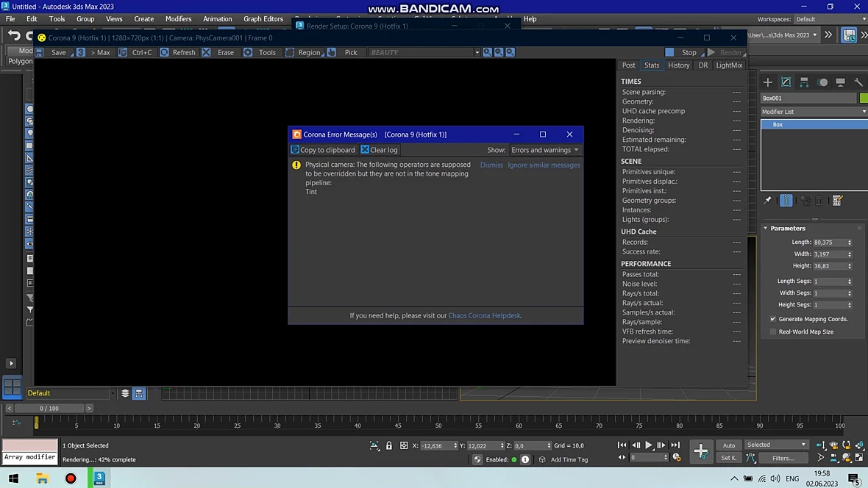Toggle the Auto key button
Image resolution: width=868 pixels, height=488 pixels.
pyautogui.click(x=729, y=445)
